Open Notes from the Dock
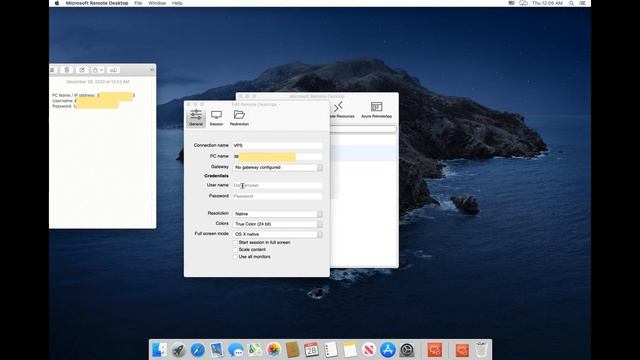Image resolution: width=640 pixels, height=360 pixels. (350, 350)
